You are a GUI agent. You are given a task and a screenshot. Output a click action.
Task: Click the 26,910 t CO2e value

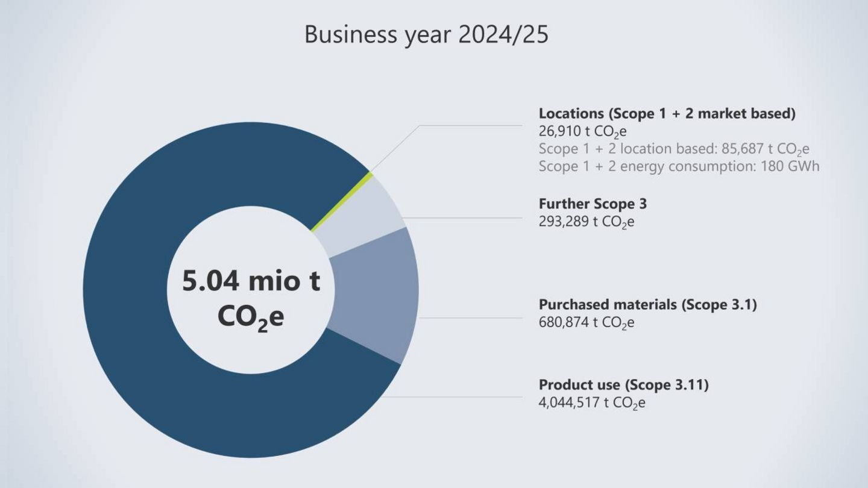pos(582,131)
